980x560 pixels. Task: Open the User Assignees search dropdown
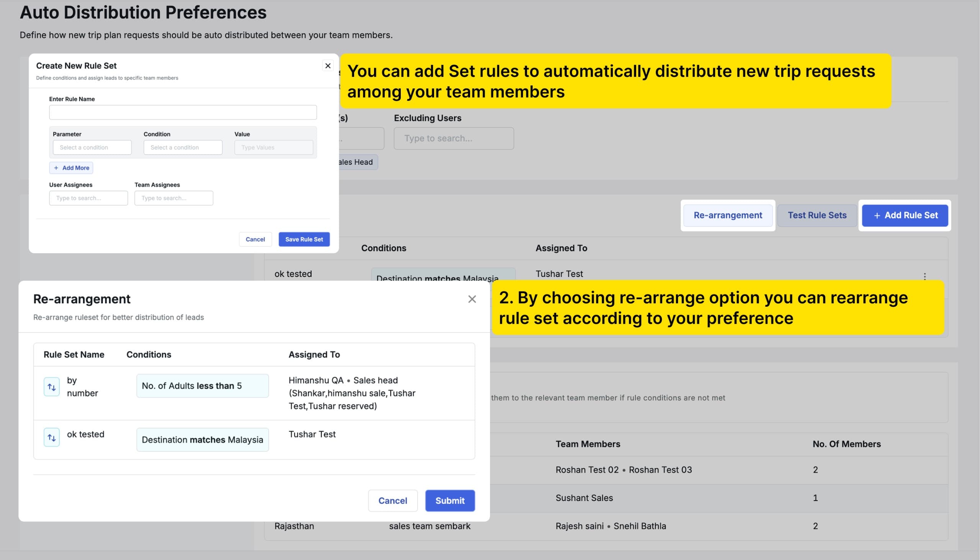pyautogui.click(x=88, y=198)
